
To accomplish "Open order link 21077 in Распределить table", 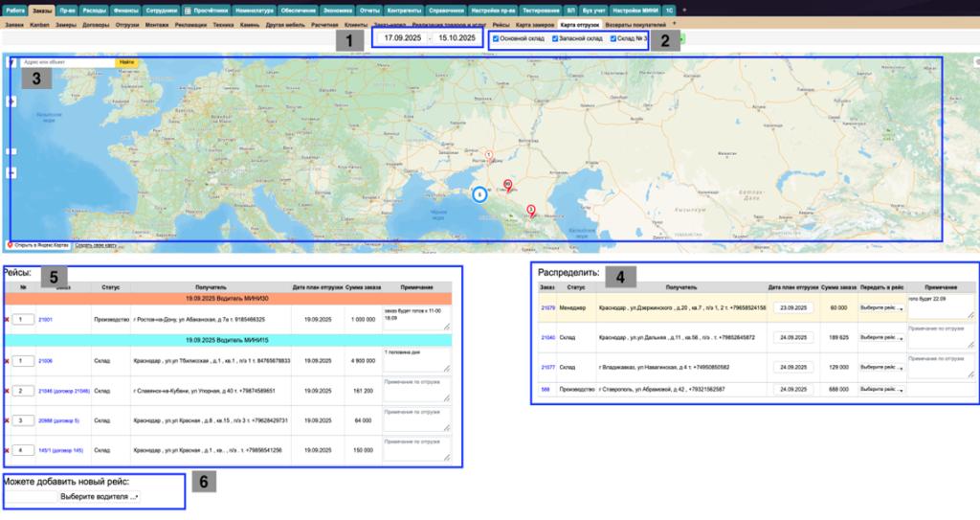I will [548, 367].
